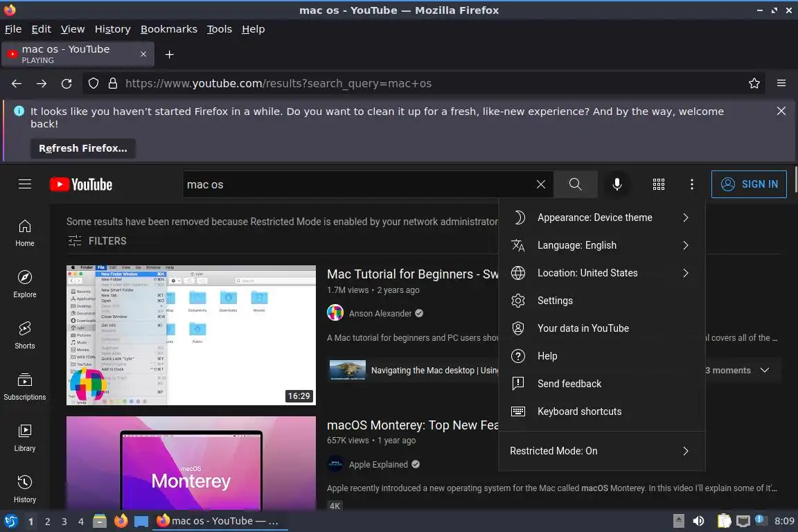The image size is (798, 532).
Task: Open Language: English submenu
Action: pyautogui.click(x=601, y=245)
